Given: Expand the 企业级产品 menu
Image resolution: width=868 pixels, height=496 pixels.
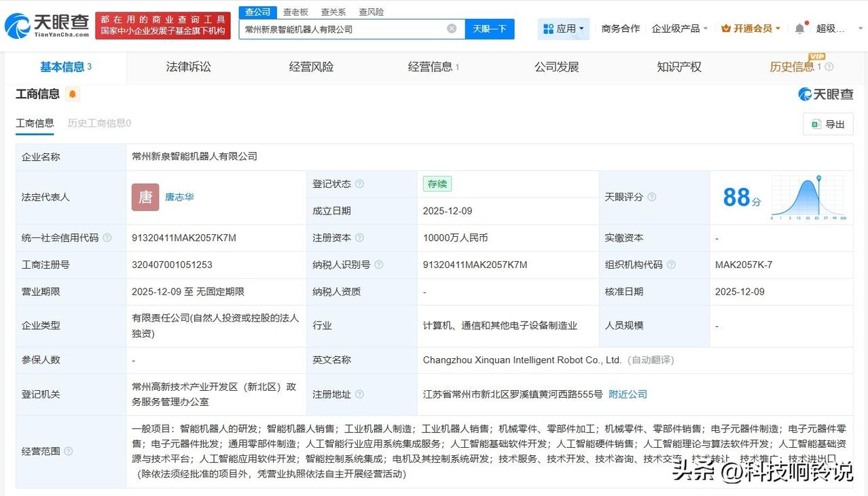Looking at the screenshot, I should tap(680, 28).
